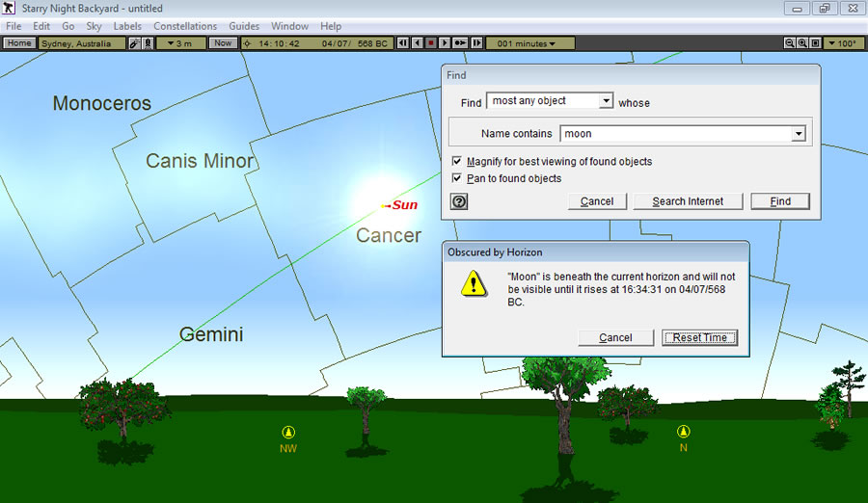Image resolution: width=868 pixels, height=503 pixels.
Task: Click the Find button
Action: coord(780,201)
